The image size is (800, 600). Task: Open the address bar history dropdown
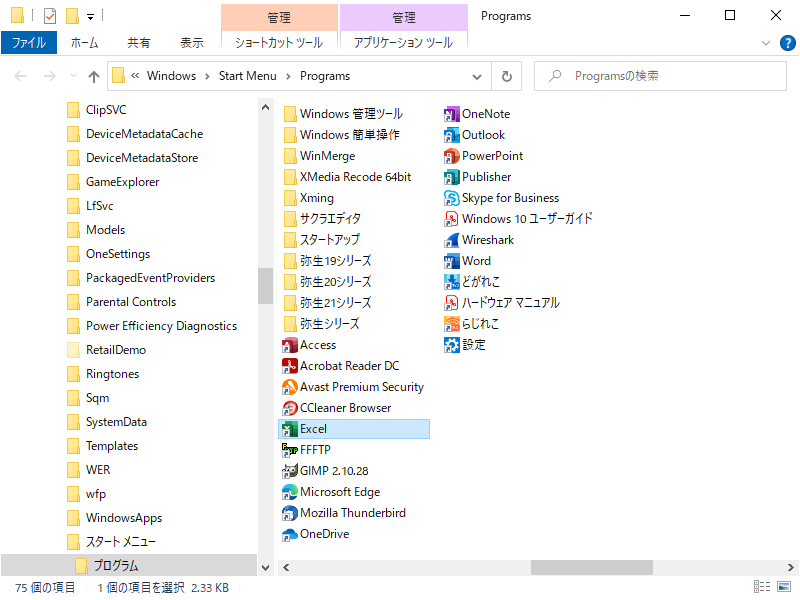[x=477, y=77]
